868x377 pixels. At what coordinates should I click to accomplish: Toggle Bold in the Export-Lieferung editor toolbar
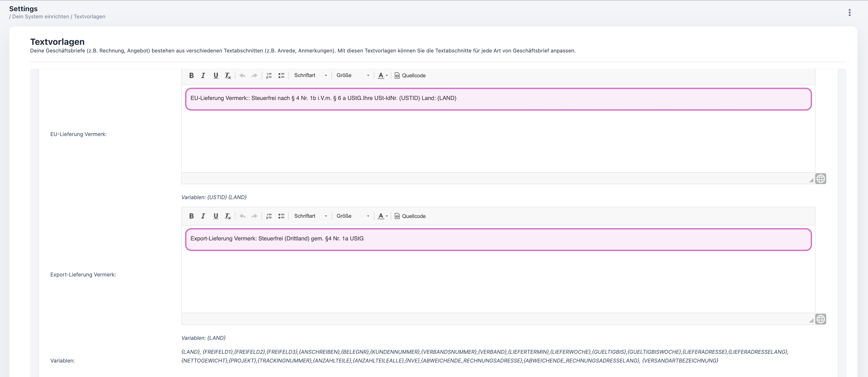[191, 216]
